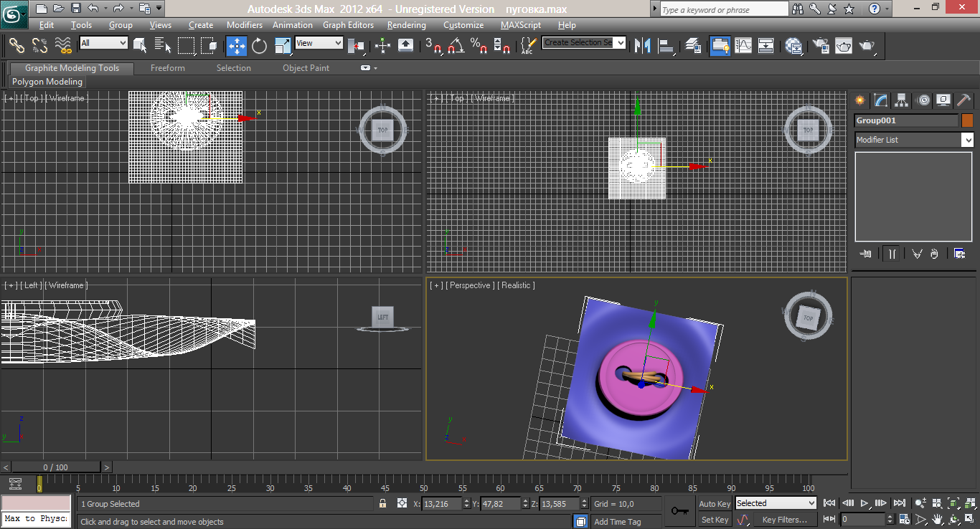Click the Bind to Space Warp icon
Viewport: 980px width, 529px height.
point(64,46)
